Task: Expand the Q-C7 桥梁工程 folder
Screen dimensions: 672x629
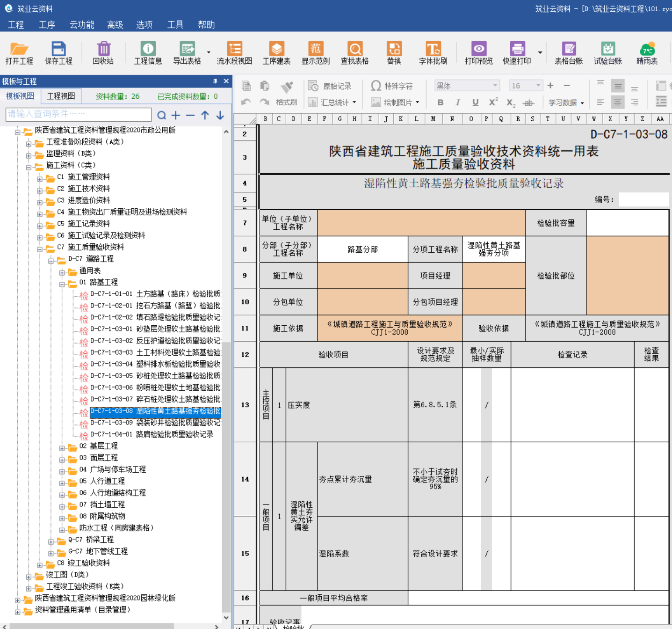Action: point(51,542)
